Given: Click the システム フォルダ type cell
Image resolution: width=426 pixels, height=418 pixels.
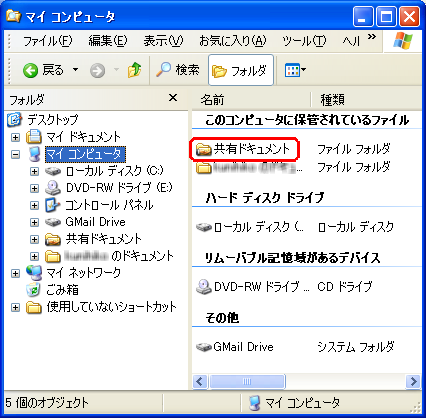Looking at the screenshot, I should click(x=356, y=347).
